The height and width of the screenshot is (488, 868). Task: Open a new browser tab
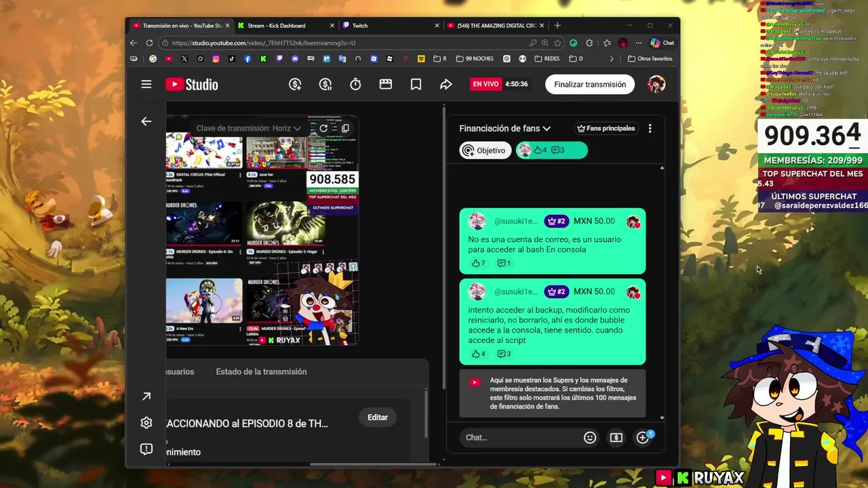click(x=557, y=26)
